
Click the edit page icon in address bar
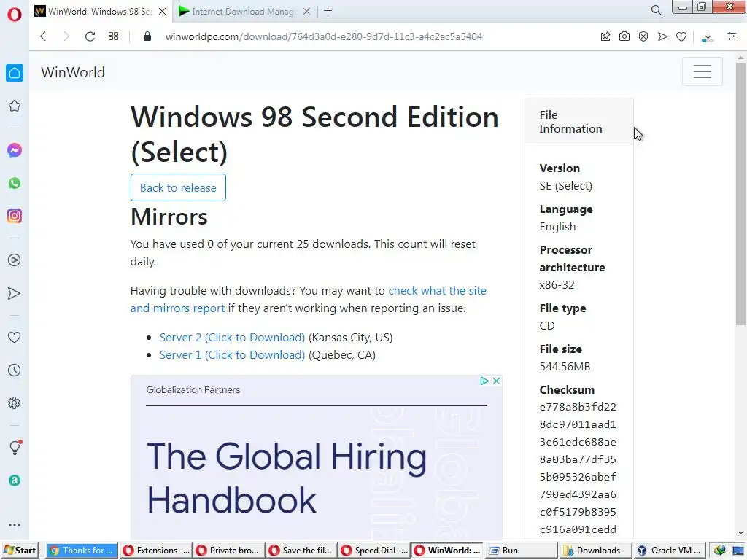tap(605, 36)
